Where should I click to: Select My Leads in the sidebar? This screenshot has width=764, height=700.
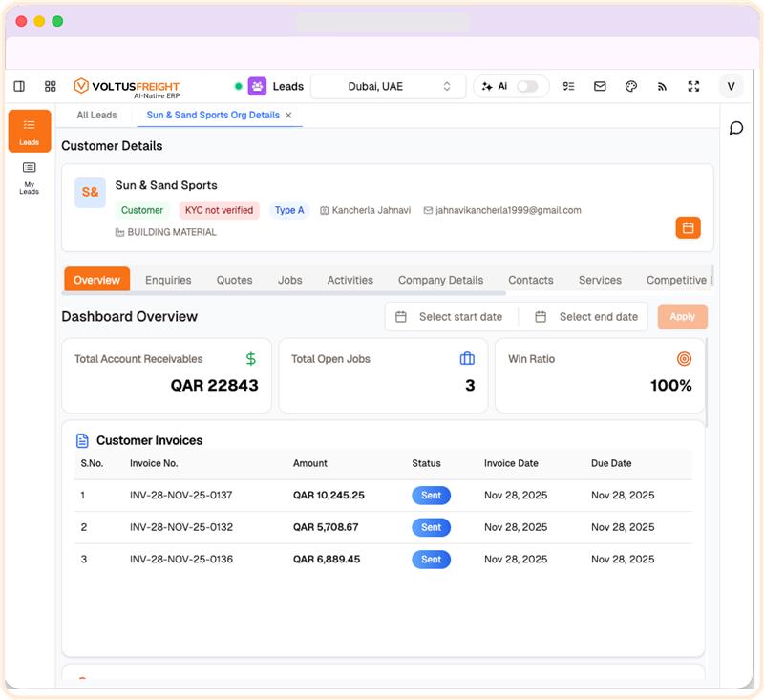(x=30, y=179)
